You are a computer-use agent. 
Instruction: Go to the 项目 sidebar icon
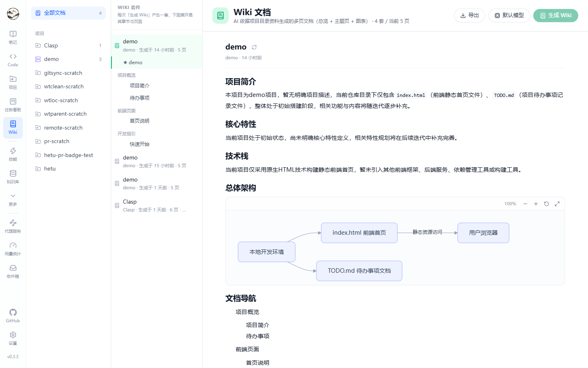click(13, 82)
